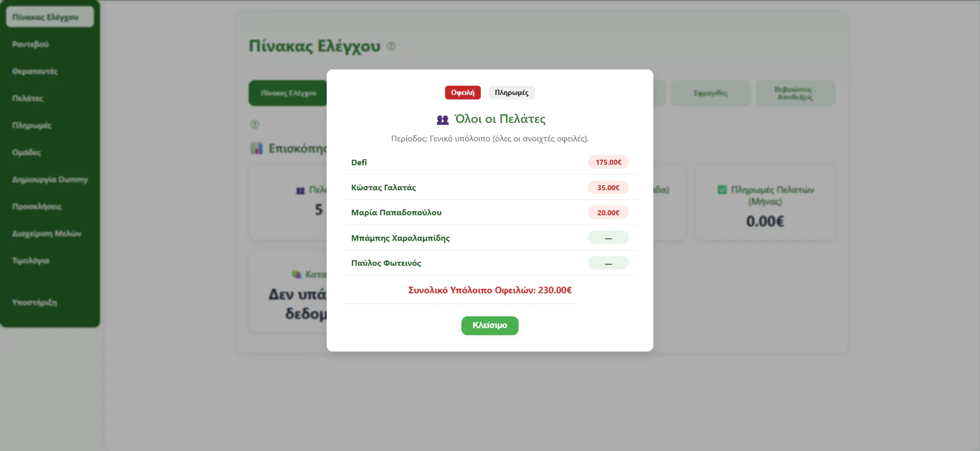Open Διαχείριση Μελών in the sidebar
This screenshot has width=980, height=451.
(x=50, y=233)
